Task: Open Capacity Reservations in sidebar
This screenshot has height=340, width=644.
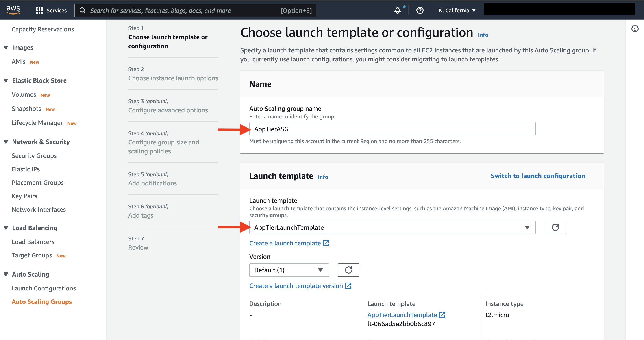Action: click(43, 29)
